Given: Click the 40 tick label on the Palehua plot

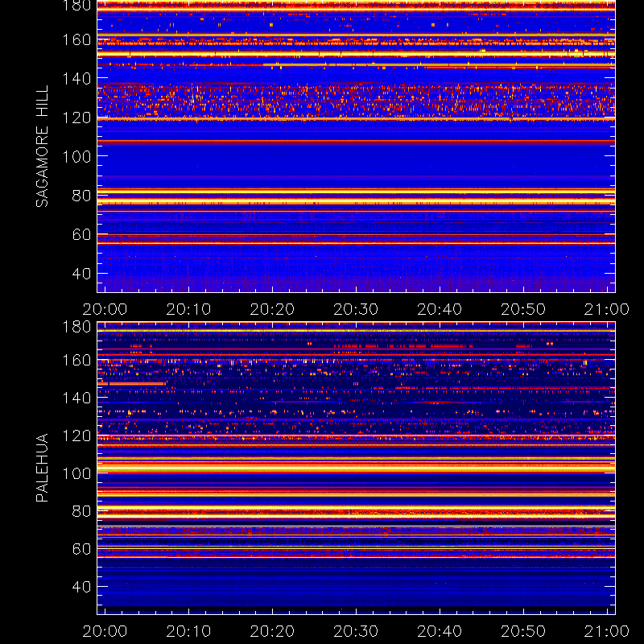Looking at the screenshot, I should pos(82,587).
